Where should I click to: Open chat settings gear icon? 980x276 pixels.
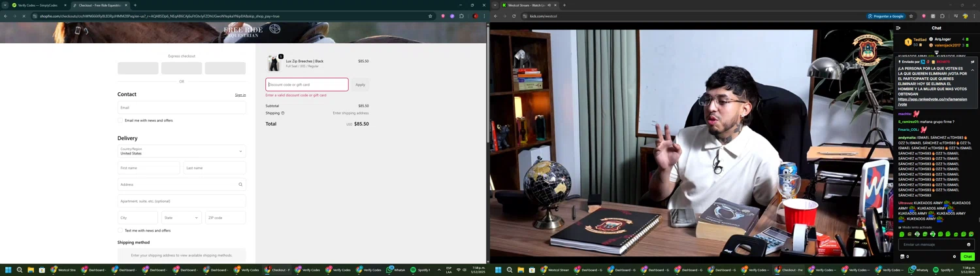point(955,256)
